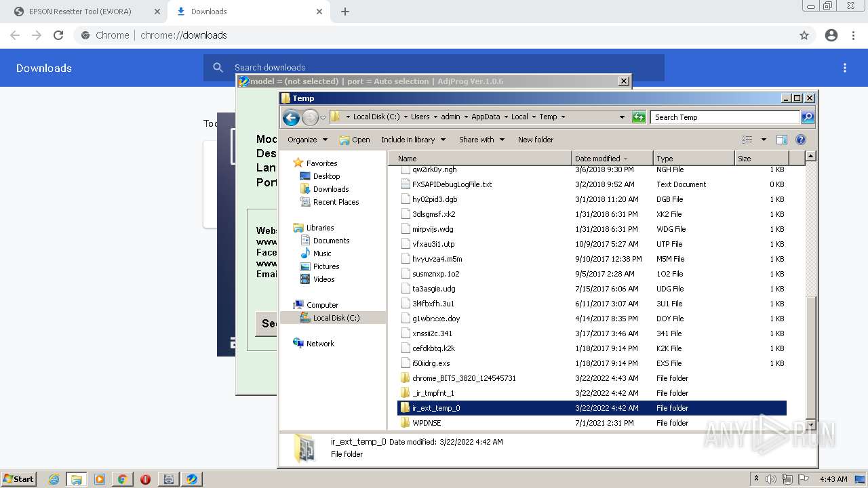
Task: Select Recent Places in navigation pane
Action: pos(336,202)
